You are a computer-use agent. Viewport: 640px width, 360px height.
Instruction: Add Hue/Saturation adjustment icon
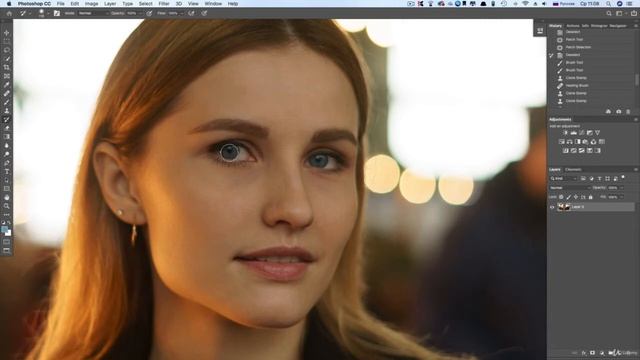[x=562, y=142]
